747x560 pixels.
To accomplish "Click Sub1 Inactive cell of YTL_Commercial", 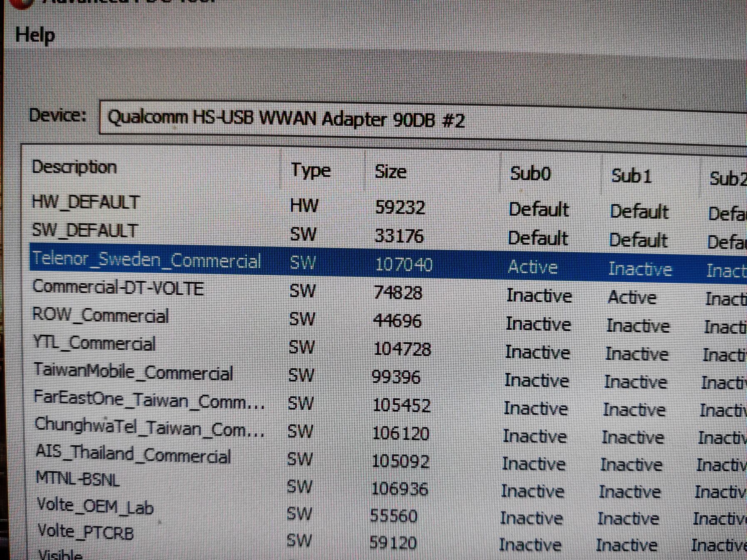I will [x=637, y=354].
